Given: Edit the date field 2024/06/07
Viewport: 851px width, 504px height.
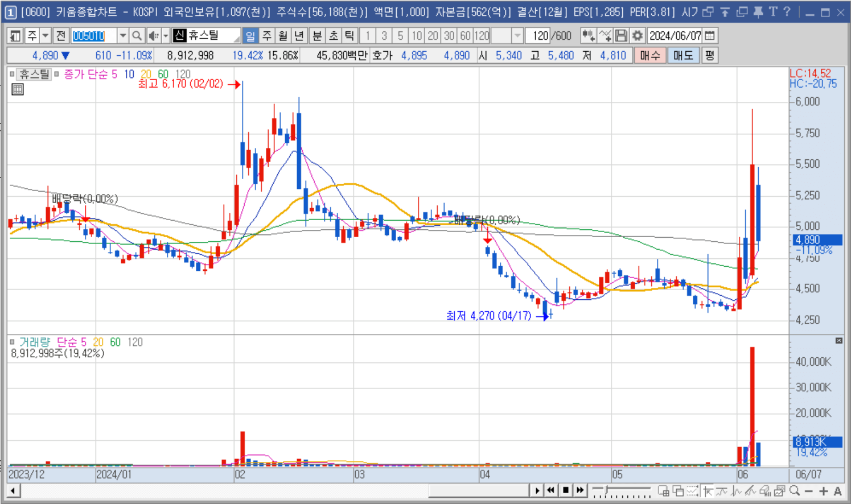Looking at the screenshot, I should click(x=675, y=36).
